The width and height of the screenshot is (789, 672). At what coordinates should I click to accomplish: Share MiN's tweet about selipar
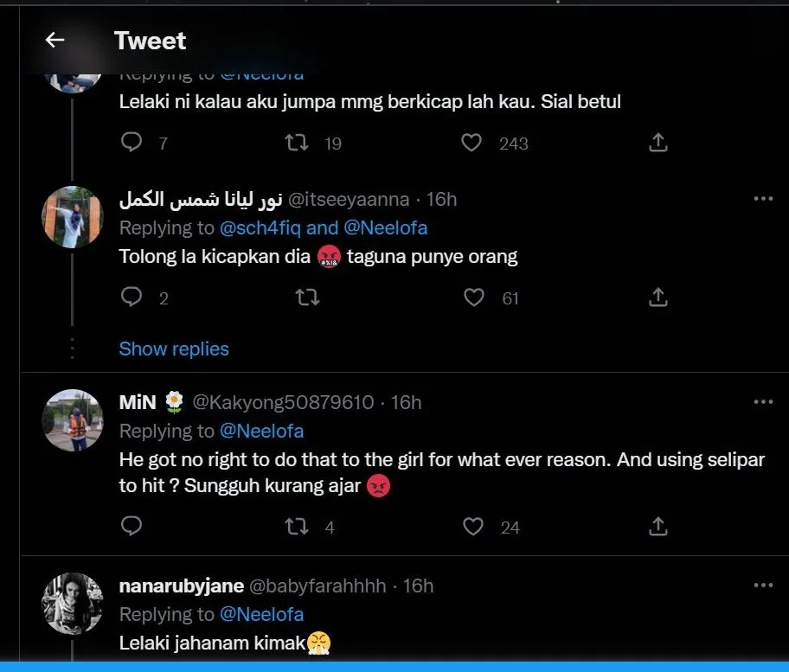(657, 526)
